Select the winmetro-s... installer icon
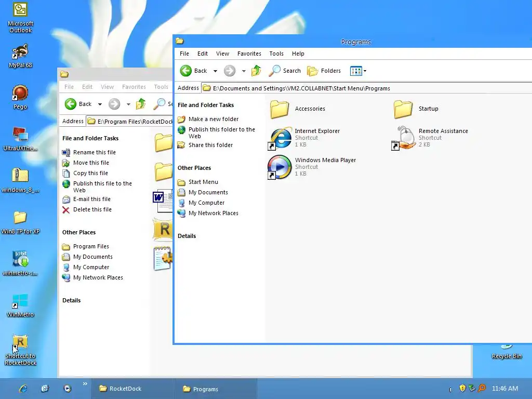The width and height of the screenshot is (532, 399). click(20, 263)
